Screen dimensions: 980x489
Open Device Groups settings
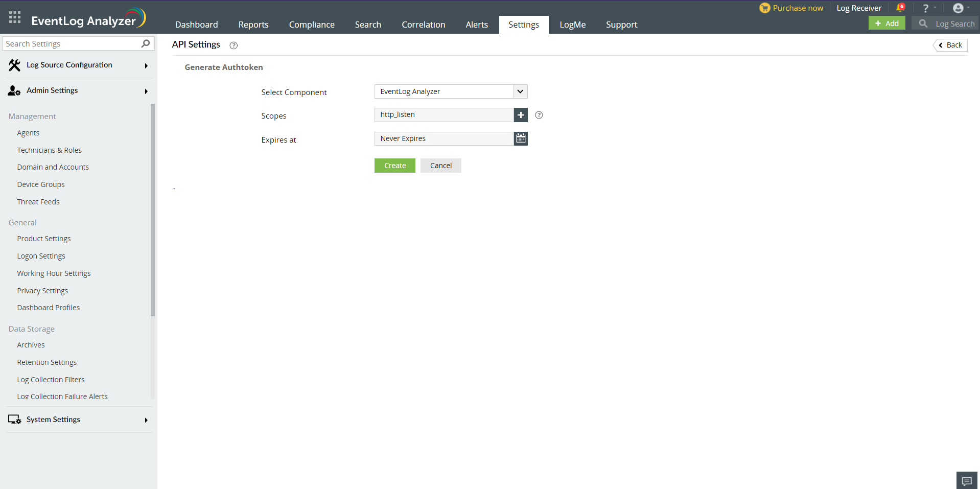[41, 184]
